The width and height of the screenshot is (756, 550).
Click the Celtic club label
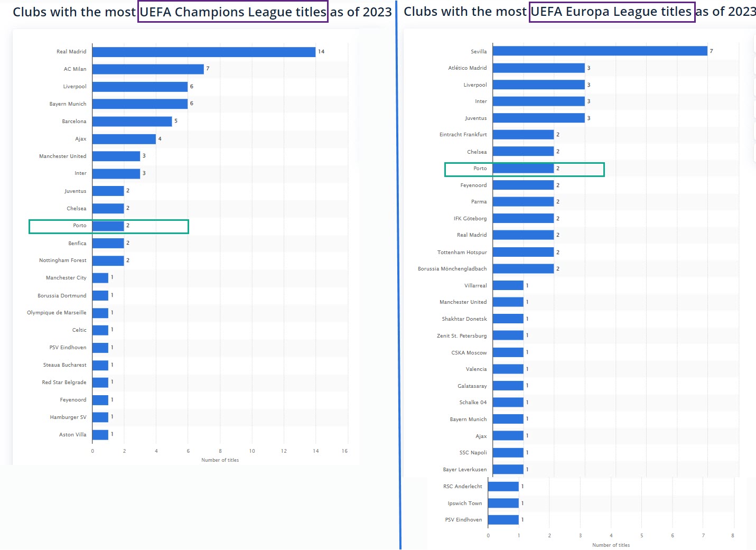(x=79, y=330)
